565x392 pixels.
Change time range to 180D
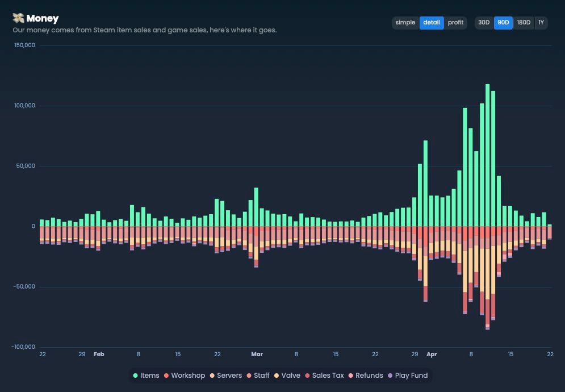524,23
